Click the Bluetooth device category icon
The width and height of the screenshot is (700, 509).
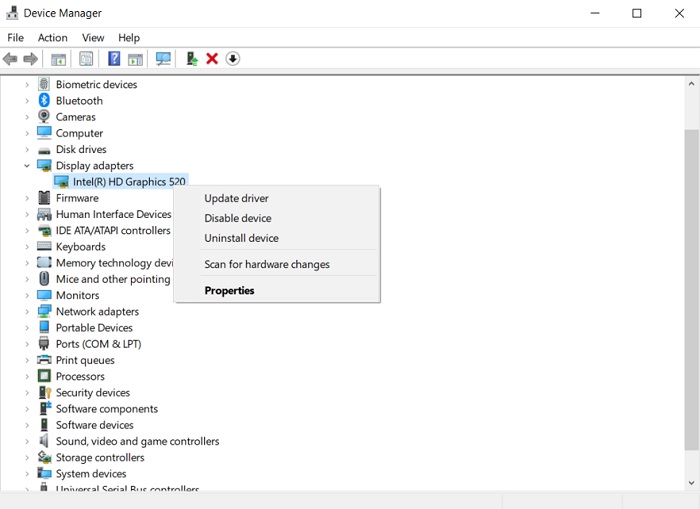pyautogui.click(x=44, y=101)
